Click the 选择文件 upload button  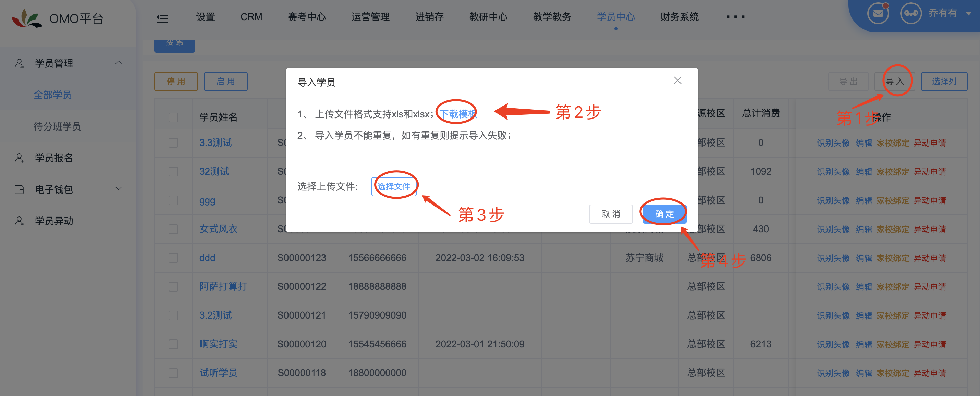pyautogui.click(x=394, y=186)
